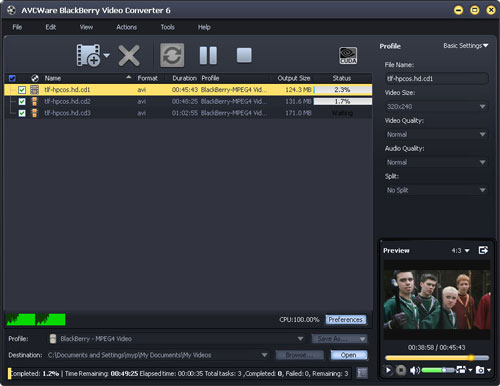The height and width of the screenshot is (386, 500).
Task: Sort by Duration column header
Action: coord(184,78)
